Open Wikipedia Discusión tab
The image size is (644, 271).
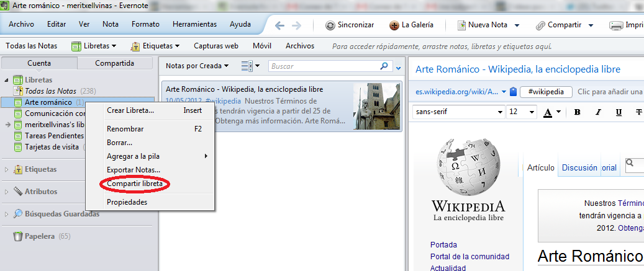579,167
